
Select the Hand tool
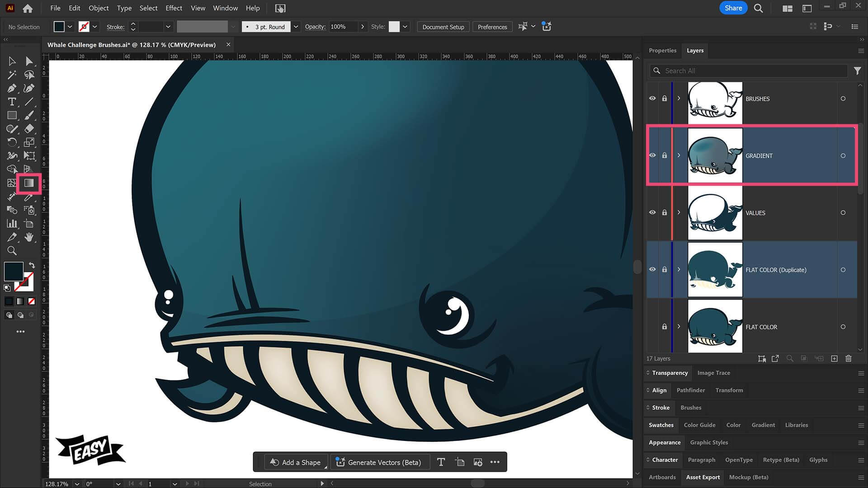tap(29, 237)
